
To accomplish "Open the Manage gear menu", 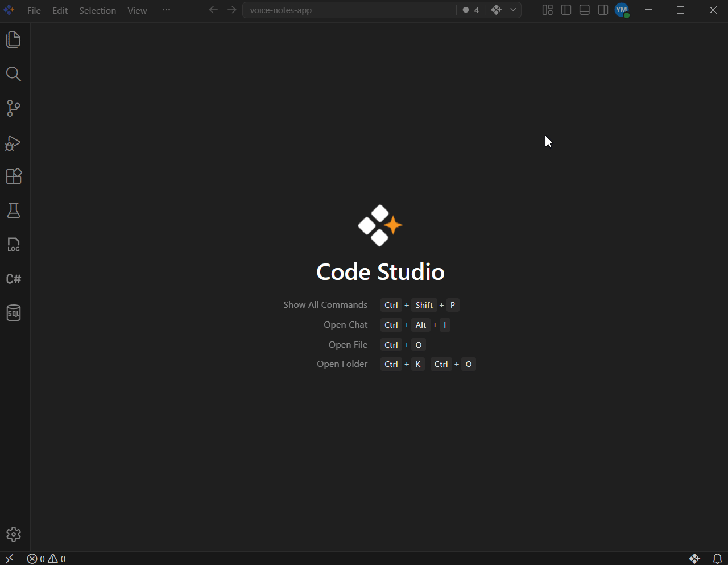I will (x=14, y=534).
